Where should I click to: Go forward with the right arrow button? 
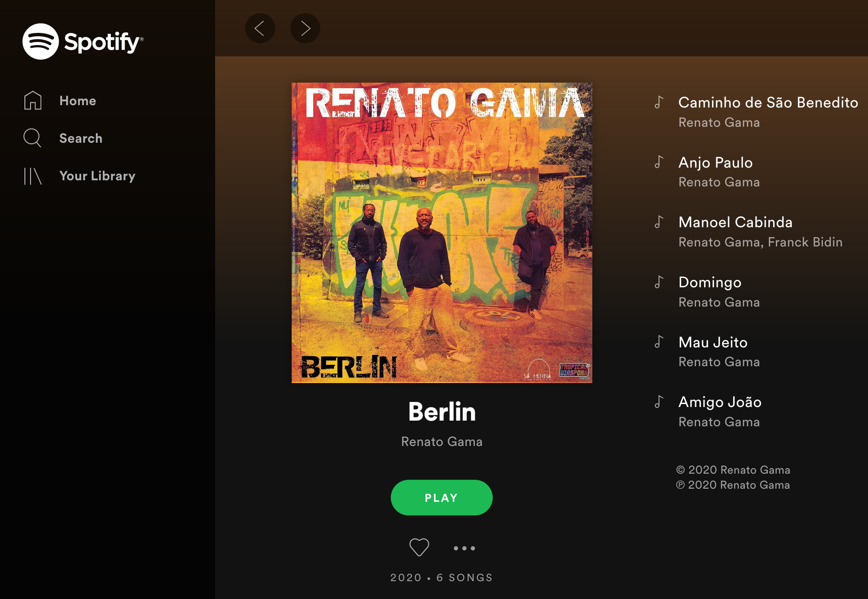305,28
